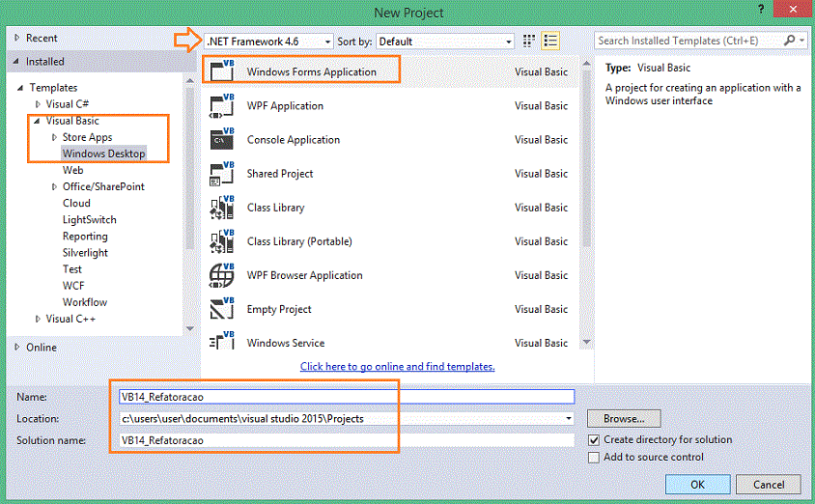Select the Cloud templates category
Viewport: 815px width, 504px height.
pyautogui.click(x=76, y=203)
